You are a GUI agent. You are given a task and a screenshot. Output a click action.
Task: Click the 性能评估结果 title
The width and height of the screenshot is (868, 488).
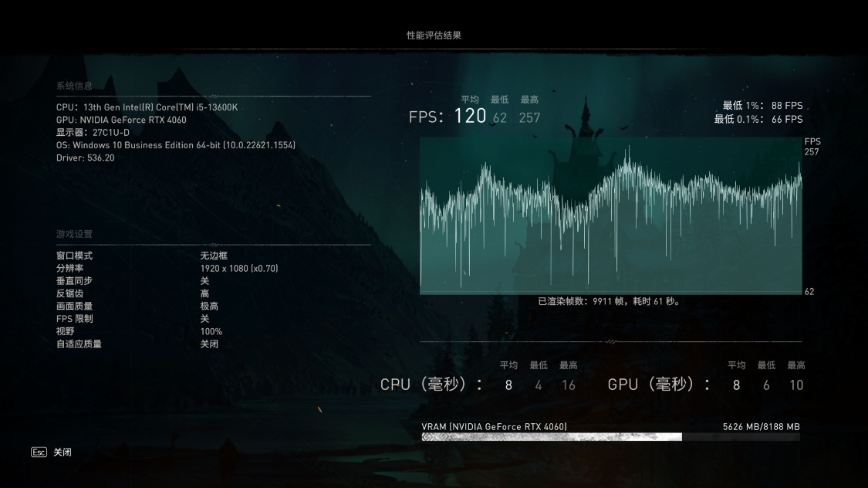[x=434, y=36]
